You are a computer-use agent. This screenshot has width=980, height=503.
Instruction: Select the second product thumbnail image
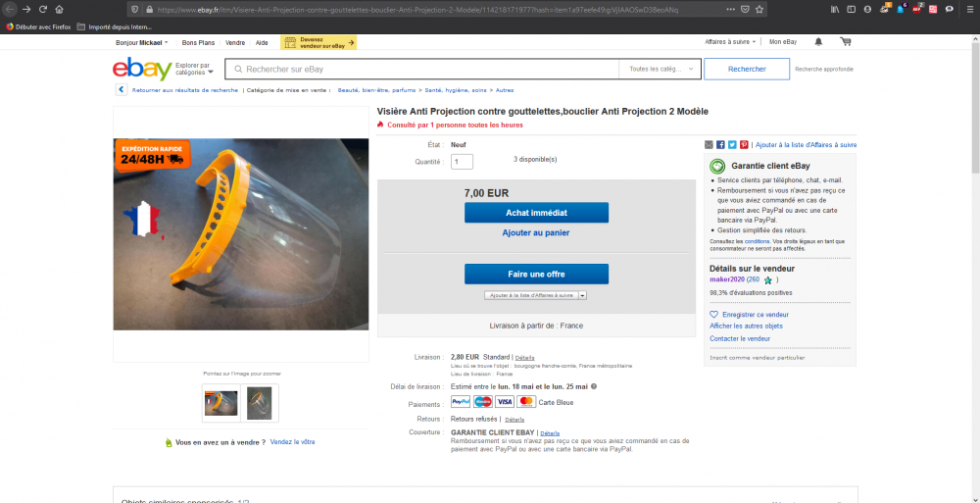pyautogui.click(x=260, y=402)
